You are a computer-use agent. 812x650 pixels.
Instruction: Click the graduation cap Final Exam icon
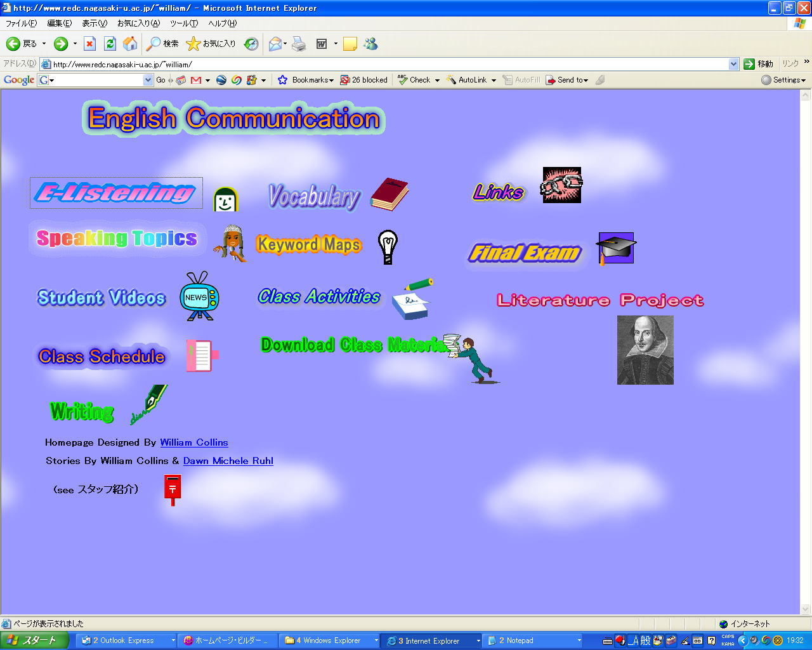coord(615,248)
